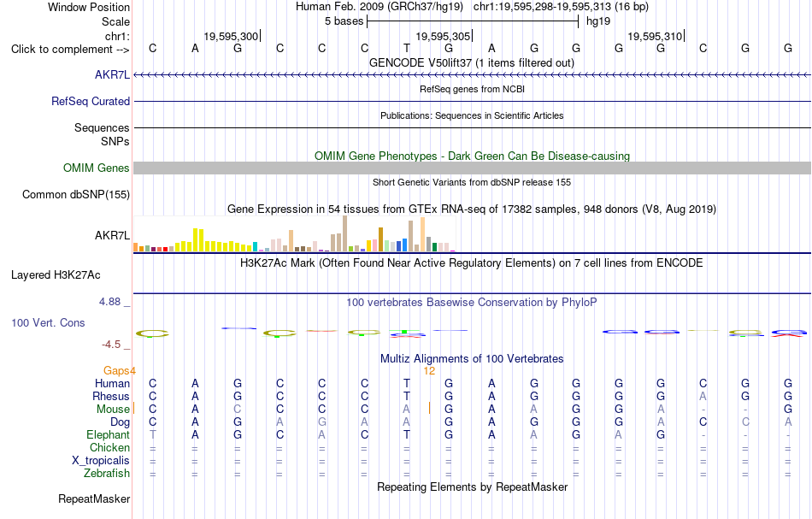The width and height of the screenshot is (812, 519).
Task: Click the 'Click to complement -->' label
Action: 70,50
